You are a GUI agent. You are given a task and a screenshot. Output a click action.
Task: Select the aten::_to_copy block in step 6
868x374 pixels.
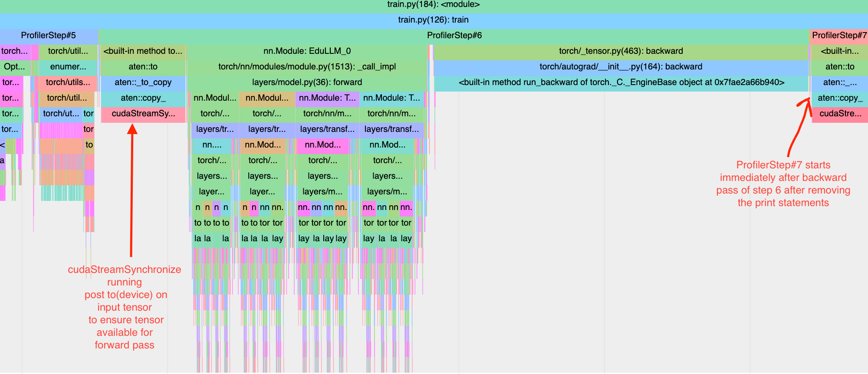(x=143, y=82)
